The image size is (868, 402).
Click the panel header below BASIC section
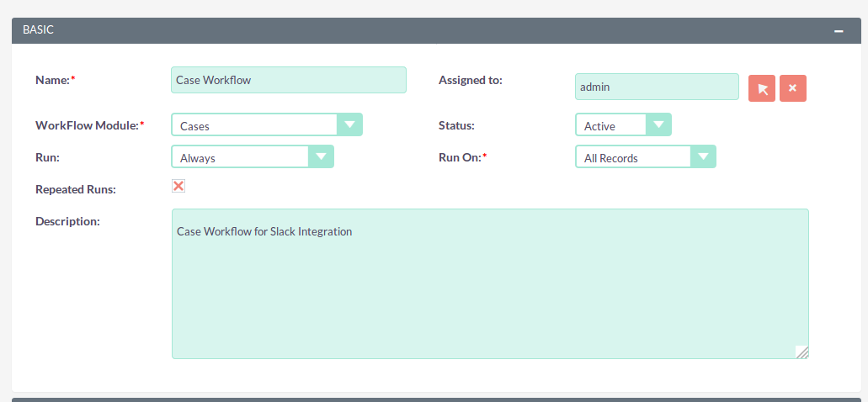pyautogui.click(x=436, y=399)
